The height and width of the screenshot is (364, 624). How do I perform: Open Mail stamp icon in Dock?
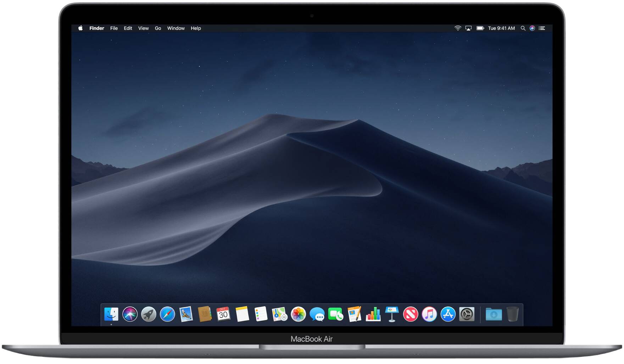(x=186, y=314)
